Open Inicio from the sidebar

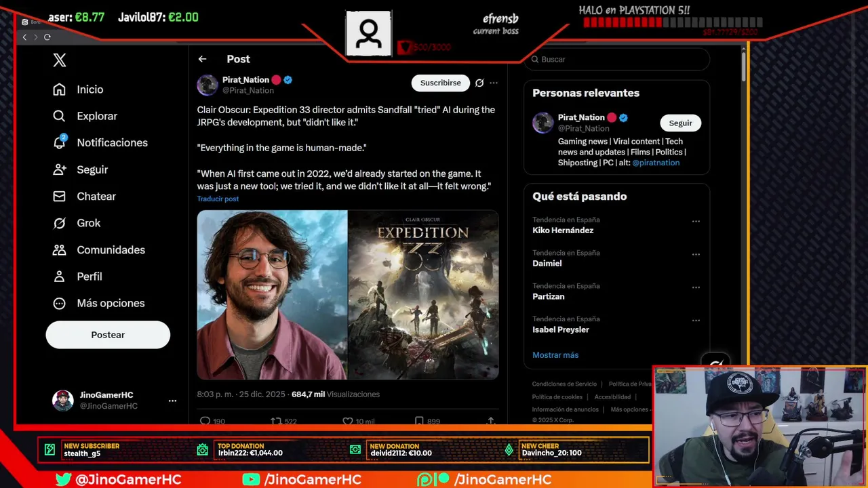78,89
